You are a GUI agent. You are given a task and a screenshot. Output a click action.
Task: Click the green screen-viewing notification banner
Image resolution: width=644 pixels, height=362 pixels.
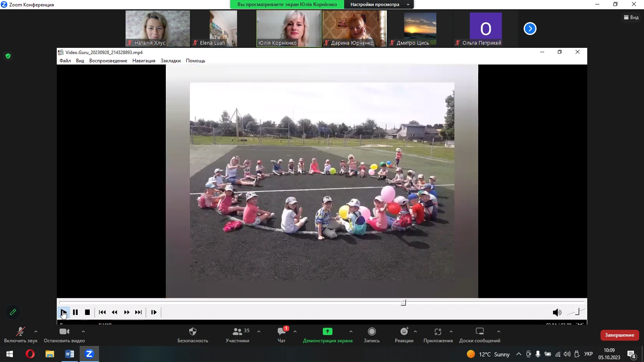pos(287,4)
